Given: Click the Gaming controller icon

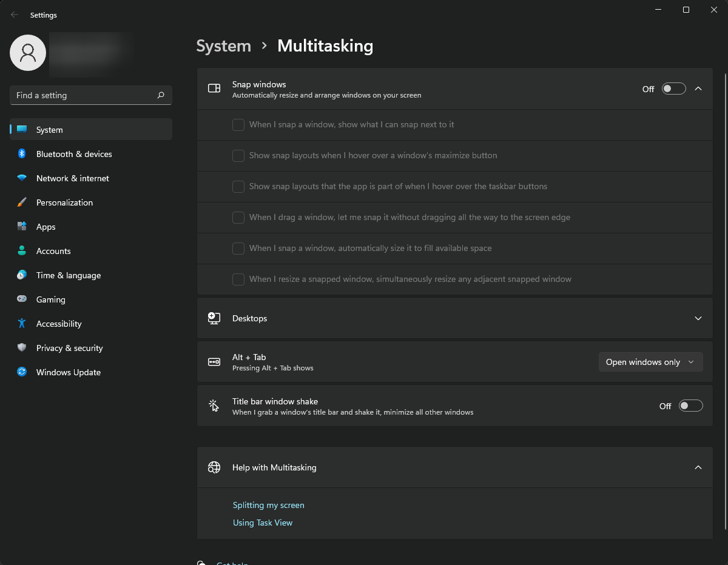Looking at the screenshot, I should tap(22, 299).
